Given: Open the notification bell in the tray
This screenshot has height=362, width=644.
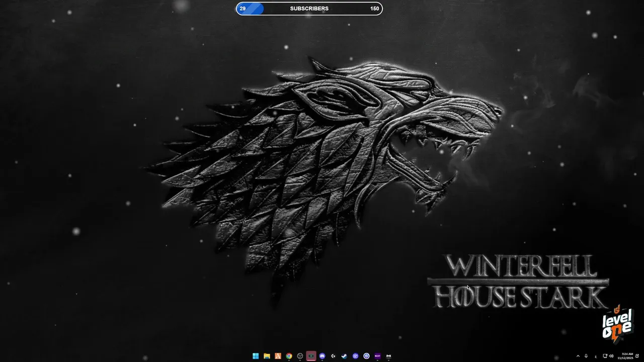Looking at the screenshot, I should (637, 356).
